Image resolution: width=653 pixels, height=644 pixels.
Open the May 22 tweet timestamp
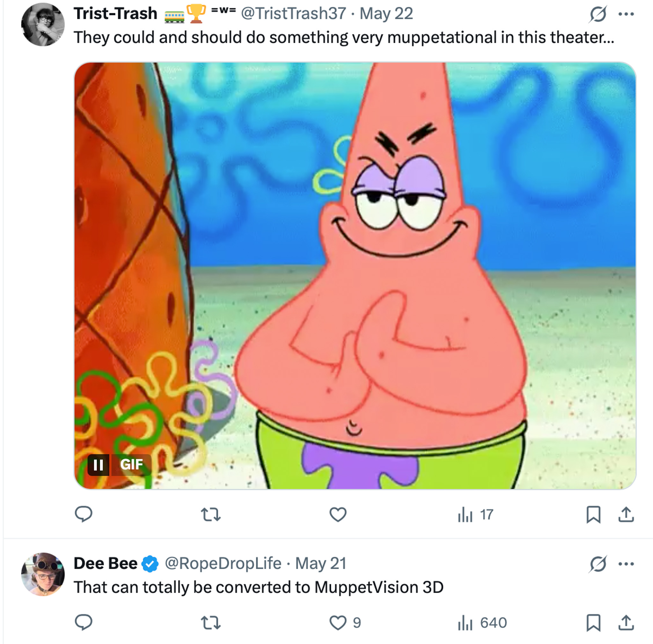coord(386,13)
